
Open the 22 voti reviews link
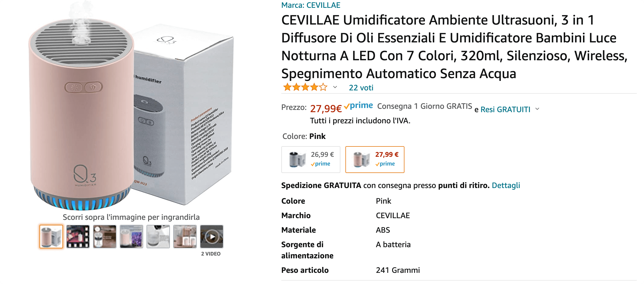pos(361,88)
